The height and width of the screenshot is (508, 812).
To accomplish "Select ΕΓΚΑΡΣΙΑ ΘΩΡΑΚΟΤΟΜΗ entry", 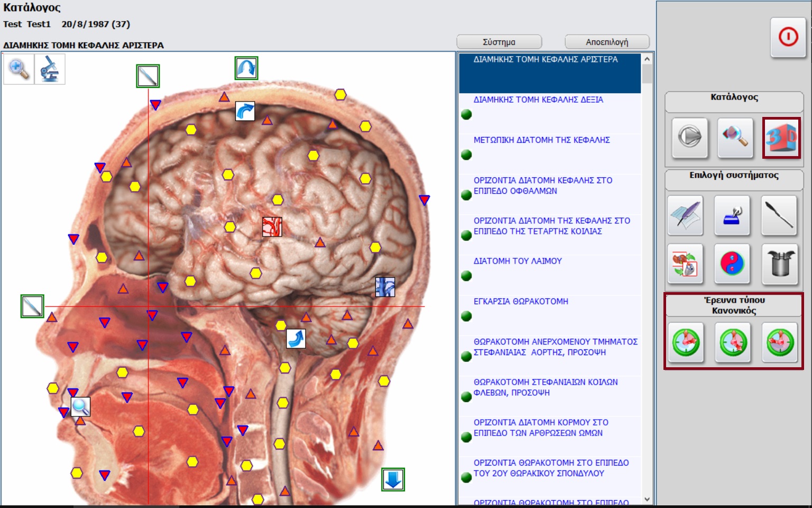I will (x=550, y=315).
